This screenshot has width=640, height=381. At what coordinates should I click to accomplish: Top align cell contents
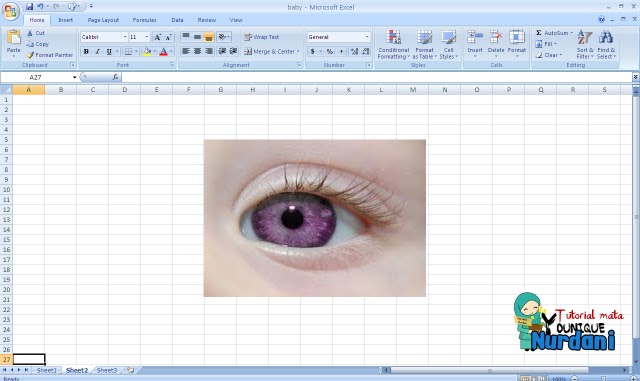coord(186,37)
